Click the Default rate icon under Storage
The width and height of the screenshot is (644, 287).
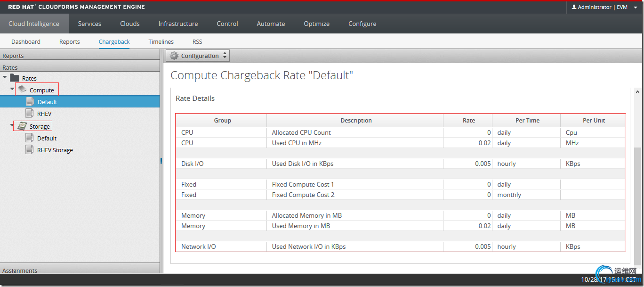click(x=30, y=138)
